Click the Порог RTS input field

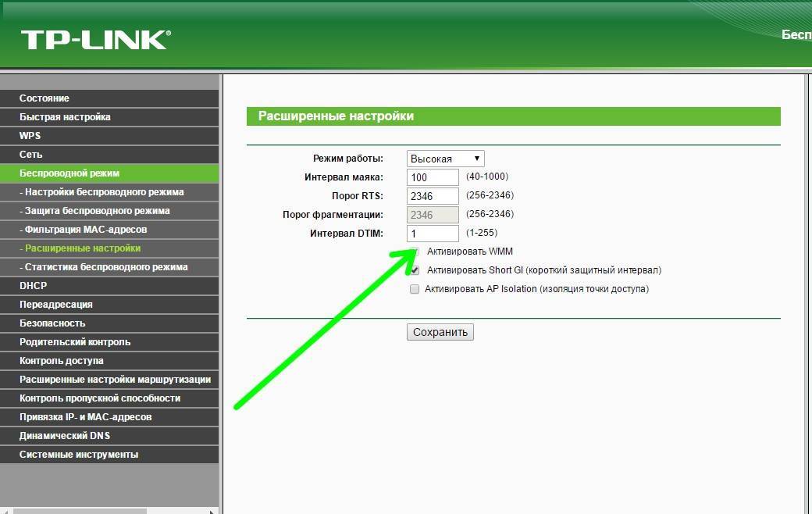tap(433, 196)
